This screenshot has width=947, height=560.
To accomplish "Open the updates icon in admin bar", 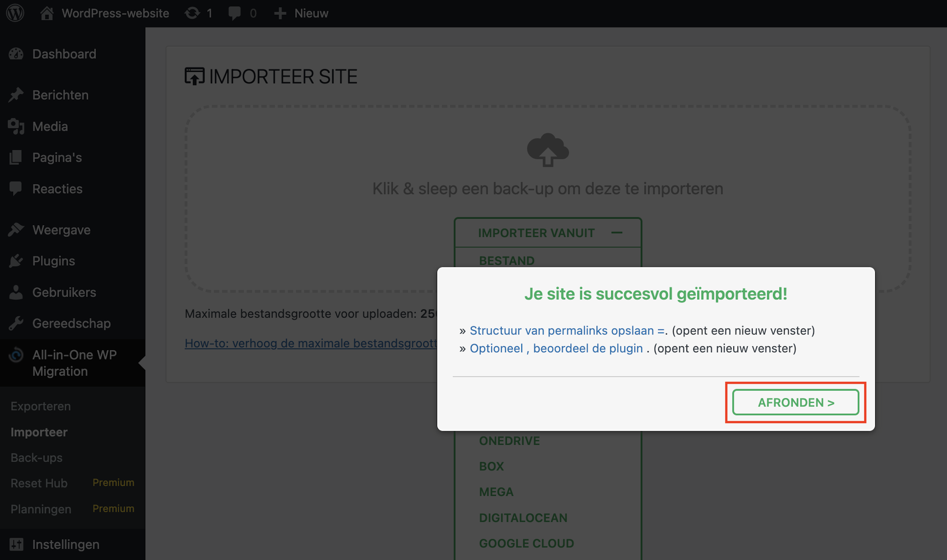I will click(192, 13).
